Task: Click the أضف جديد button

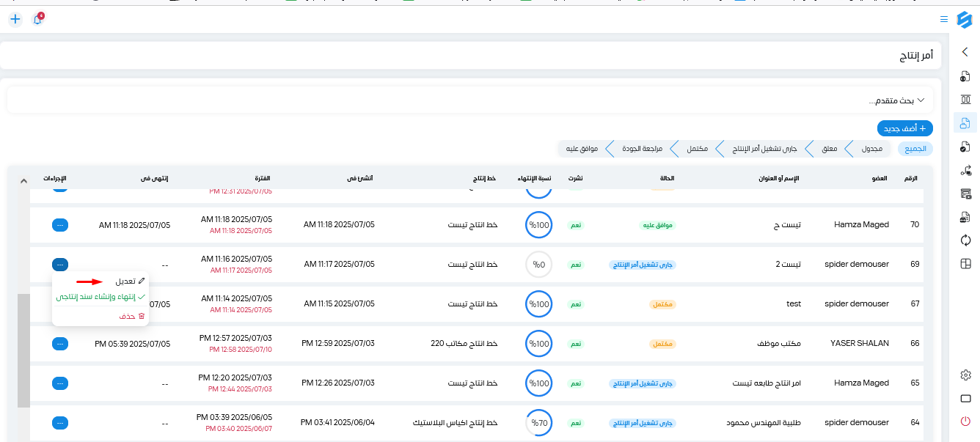Action: pos(904,128)
